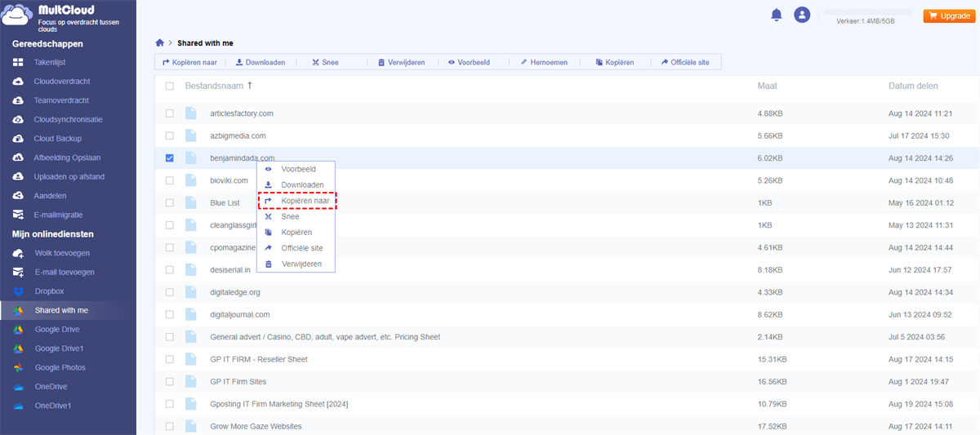Open Takenlijst in sidebar
The image size is (980, 435).
(x=50, y=63)
